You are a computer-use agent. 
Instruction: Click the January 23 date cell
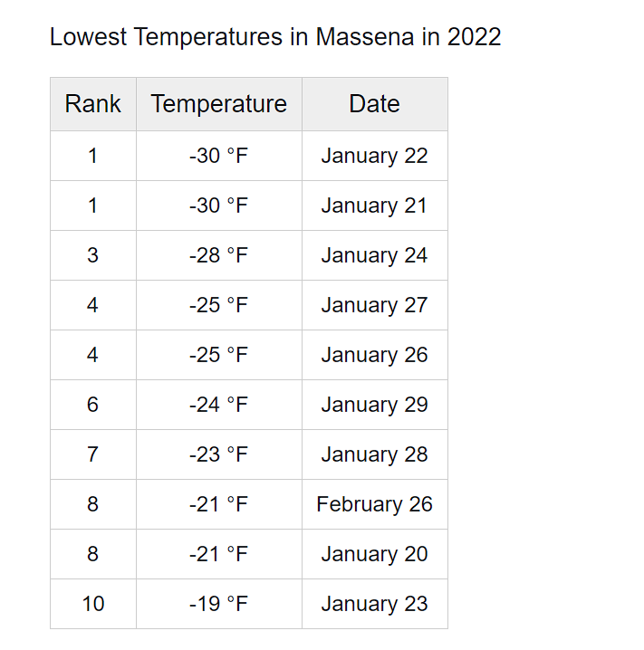pos(375,604)
